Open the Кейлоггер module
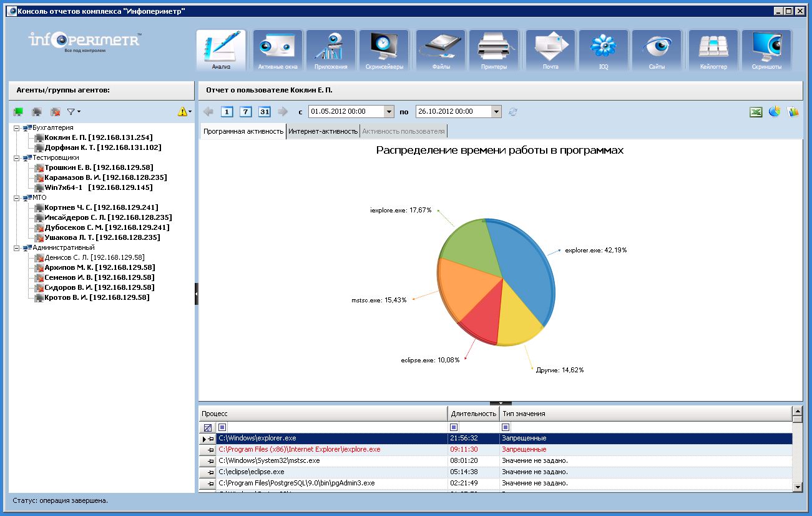 point(713,51)
